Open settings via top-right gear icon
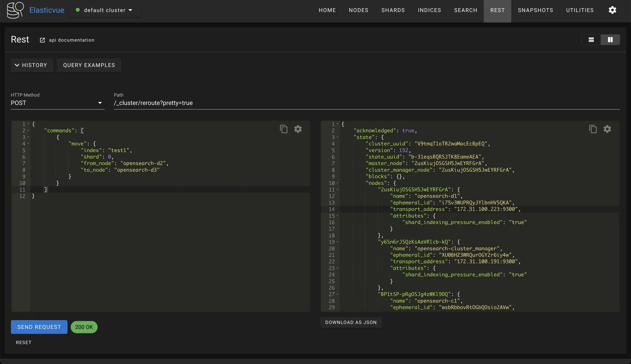This screenshot has width=631, height=364. tap(612, 10)
